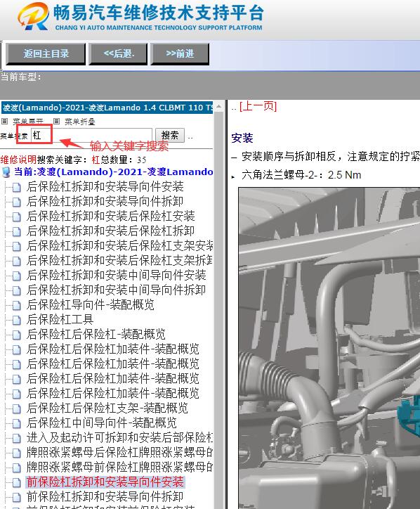Click page icon of 后保险杠中间导向件安装 row

pos(17,276)
